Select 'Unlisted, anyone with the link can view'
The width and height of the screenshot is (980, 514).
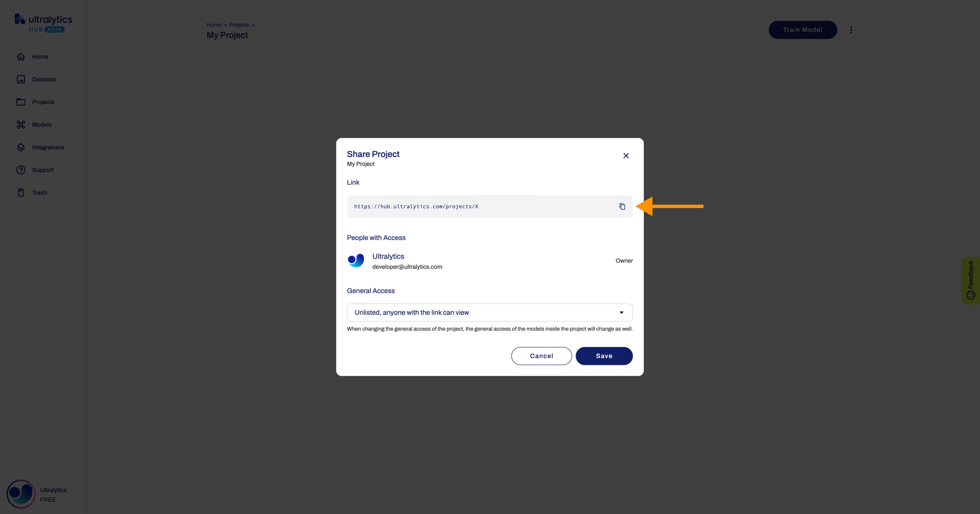pos(489,312)
